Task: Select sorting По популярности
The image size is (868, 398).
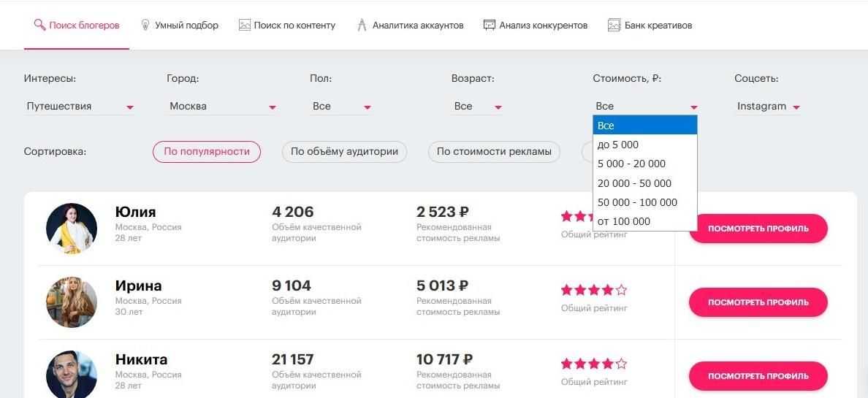Action: pyautogui.click(x=207, y=152)
